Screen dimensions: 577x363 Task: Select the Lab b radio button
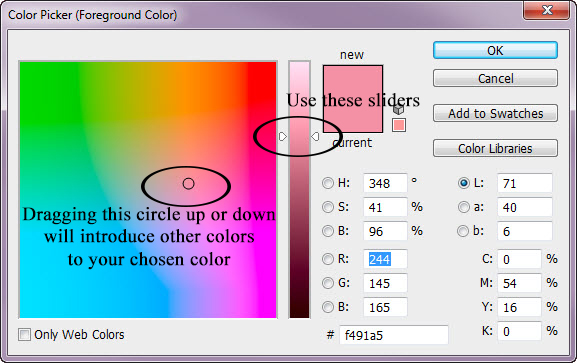[463, 231]
